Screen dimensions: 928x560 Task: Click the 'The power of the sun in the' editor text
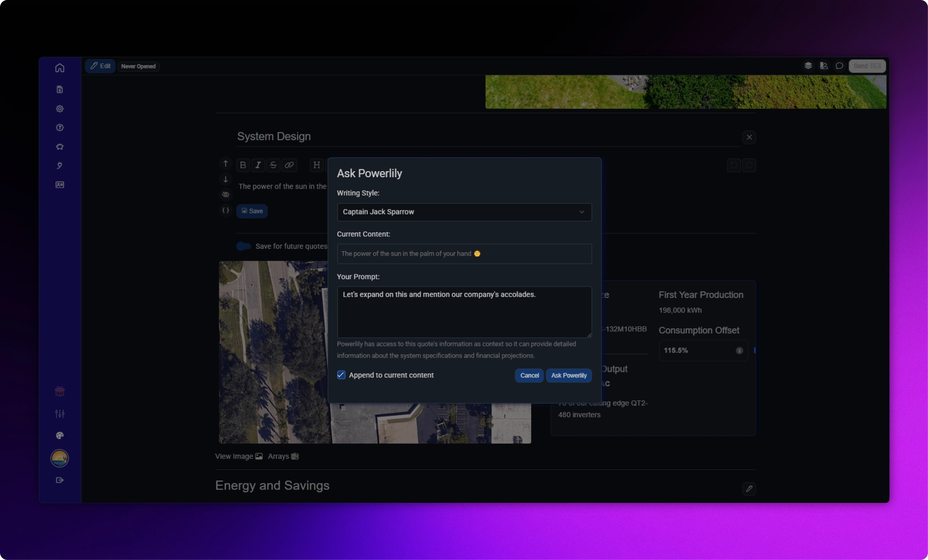tap(282, 186)
